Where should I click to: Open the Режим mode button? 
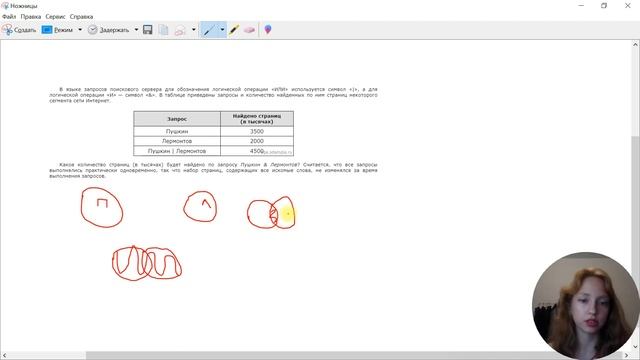[57, 30]
